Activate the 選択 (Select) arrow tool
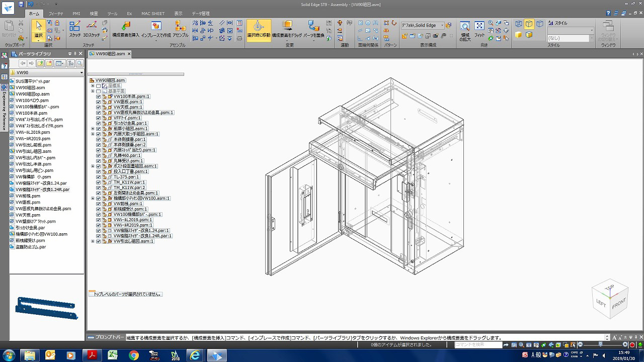This screenshot has height=362, width=644. [38, 30]
